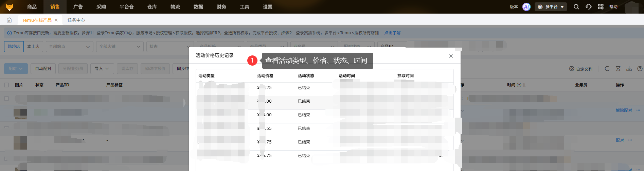This screenshot has width=644, height=171.
Task: Click the 业务员 table column header
Action: click(581, 85)
